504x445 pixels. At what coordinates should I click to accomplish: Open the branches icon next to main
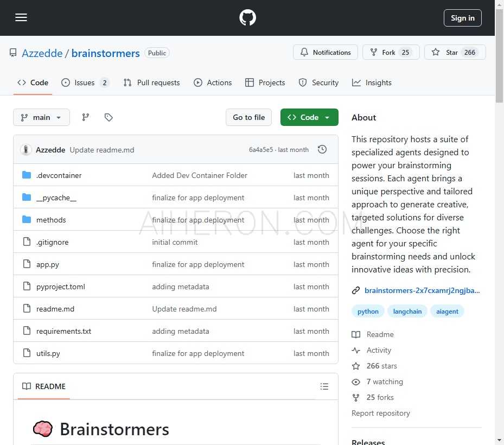(86, 117)
